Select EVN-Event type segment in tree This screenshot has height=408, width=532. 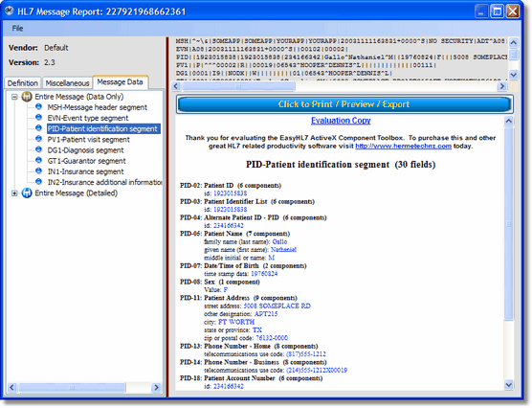88,118
